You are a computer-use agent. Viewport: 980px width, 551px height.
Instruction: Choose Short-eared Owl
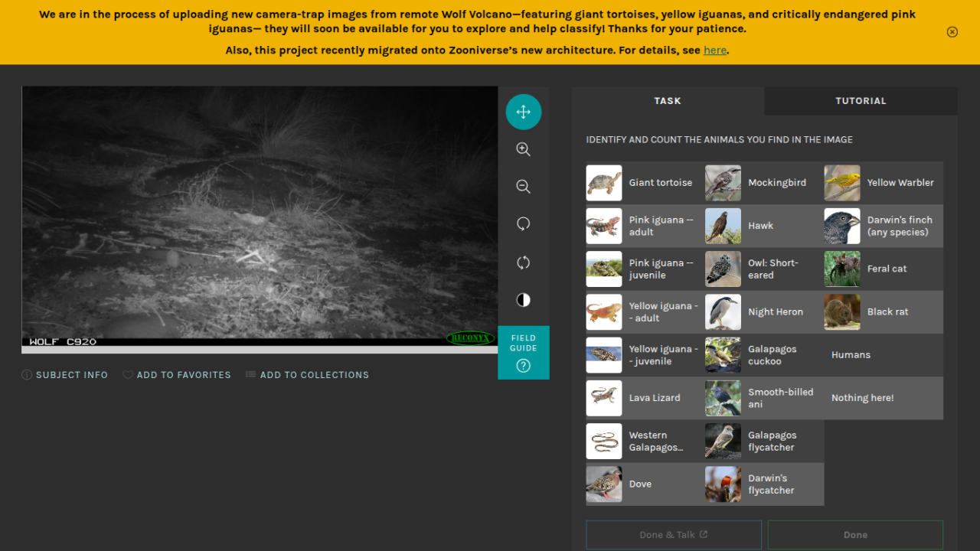[765, 269]
